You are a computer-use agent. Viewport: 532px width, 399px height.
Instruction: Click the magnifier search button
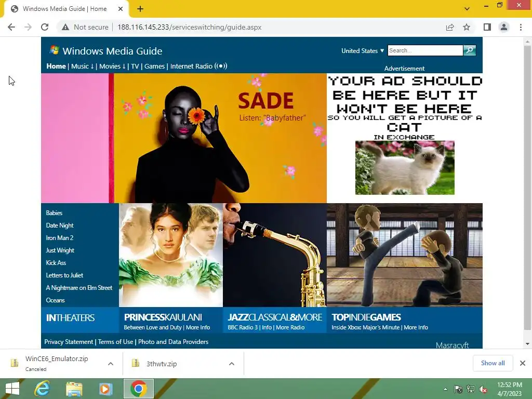[x=470, y=50]
